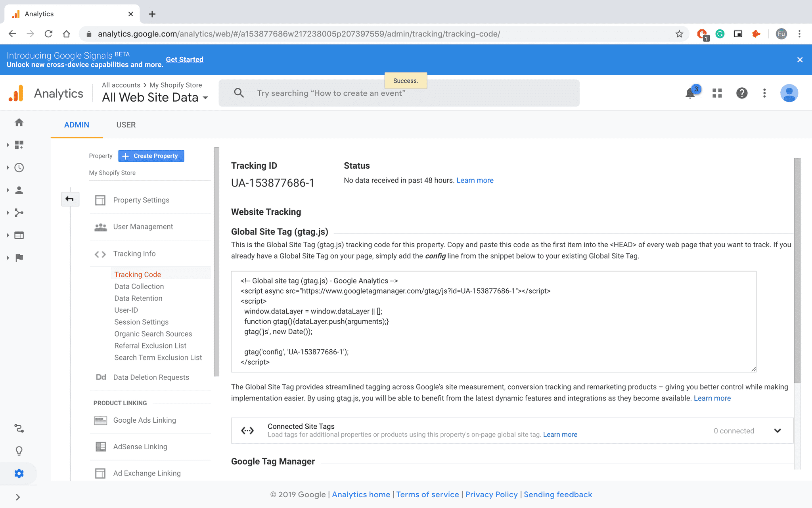The height and width of the screenshot is (508, 812).
Task: Reload the page in browser
Action: (x=48, y=34)
